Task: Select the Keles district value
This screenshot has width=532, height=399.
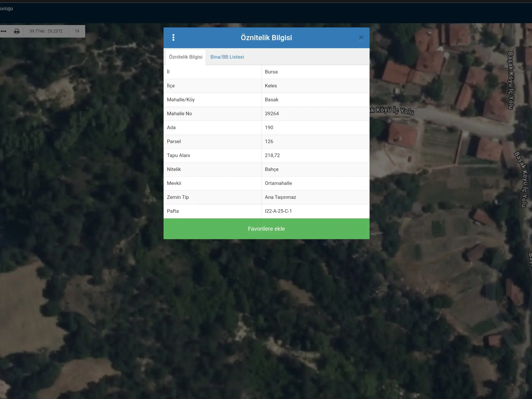Action: pyautogui.click(x=315, y=86)
